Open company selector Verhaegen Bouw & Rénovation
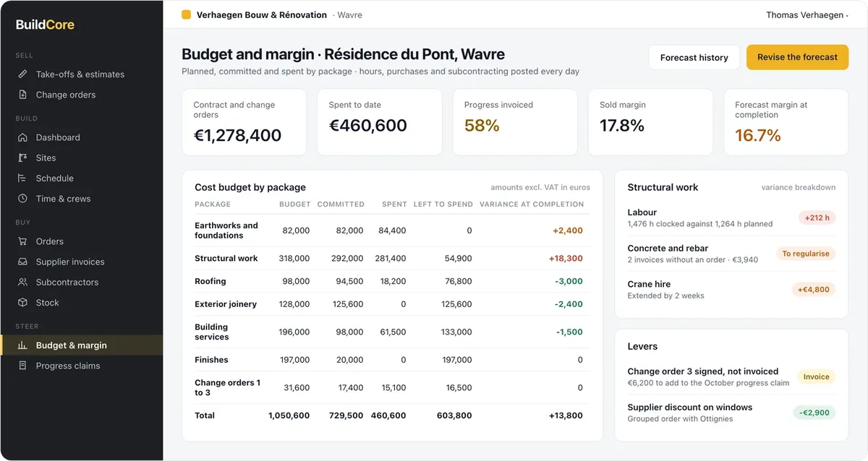Screen dimensions: 868x461 click(262, 14)
